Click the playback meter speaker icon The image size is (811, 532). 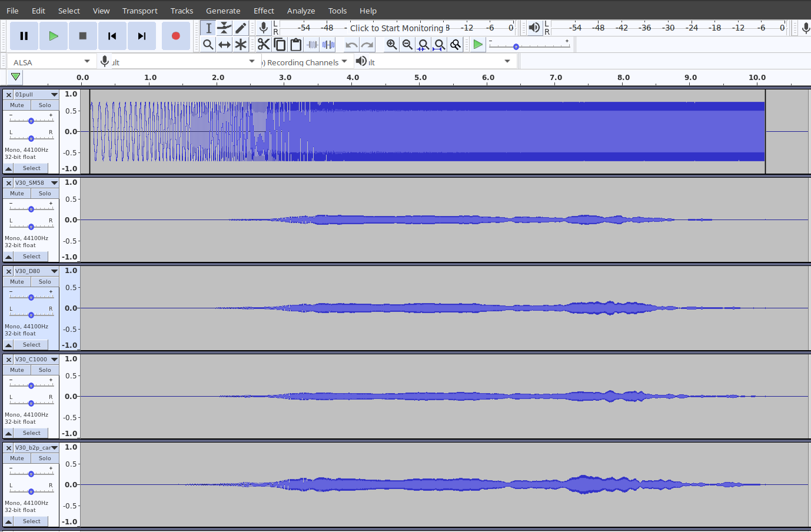pos(534,28)
